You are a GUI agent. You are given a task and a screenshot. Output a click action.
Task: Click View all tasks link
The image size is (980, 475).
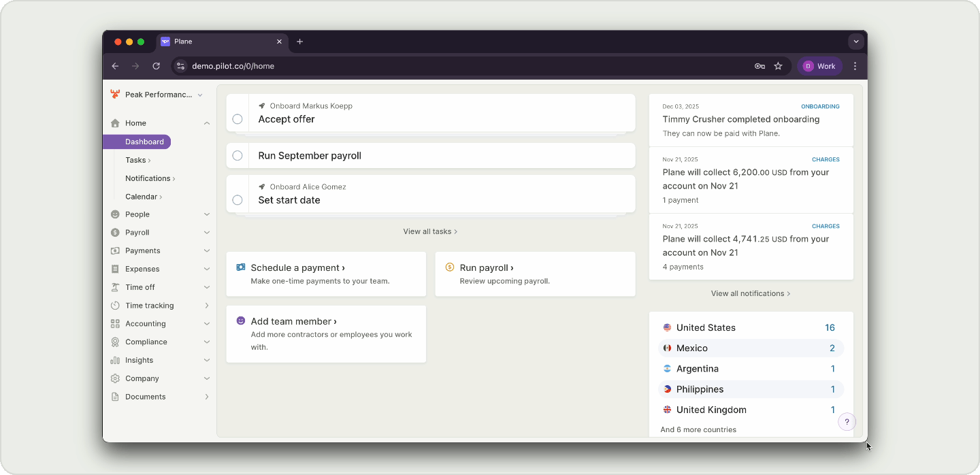click(x=430, y=231)
